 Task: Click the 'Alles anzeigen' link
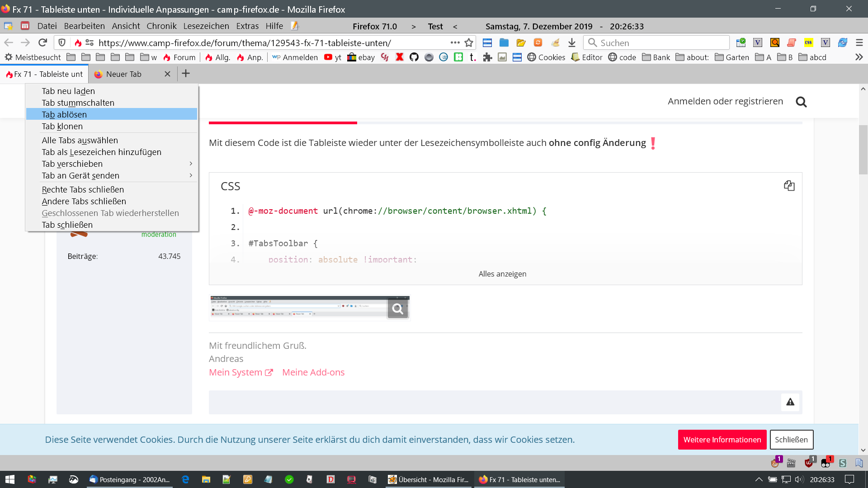tap(502, 274)
